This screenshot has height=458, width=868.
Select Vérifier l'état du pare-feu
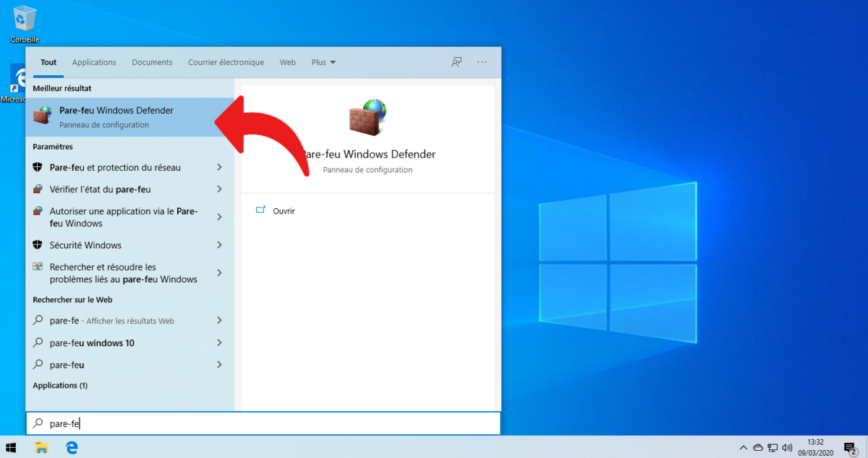[x=130, y=190]
